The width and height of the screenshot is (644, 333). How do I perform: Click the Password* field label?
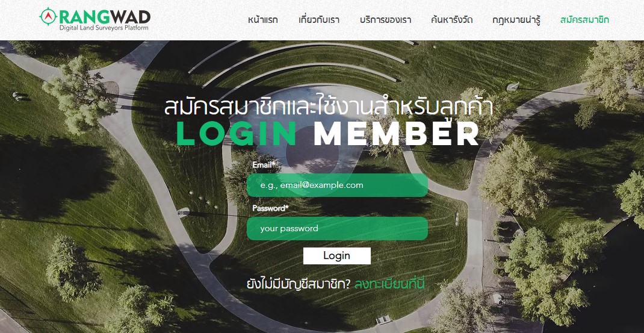[x=270, y=208]
